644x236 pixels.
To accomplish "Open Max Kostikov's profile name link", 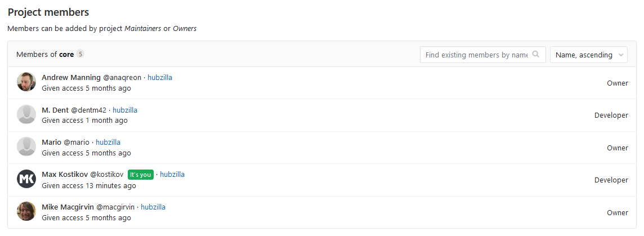I will point(64,174).
